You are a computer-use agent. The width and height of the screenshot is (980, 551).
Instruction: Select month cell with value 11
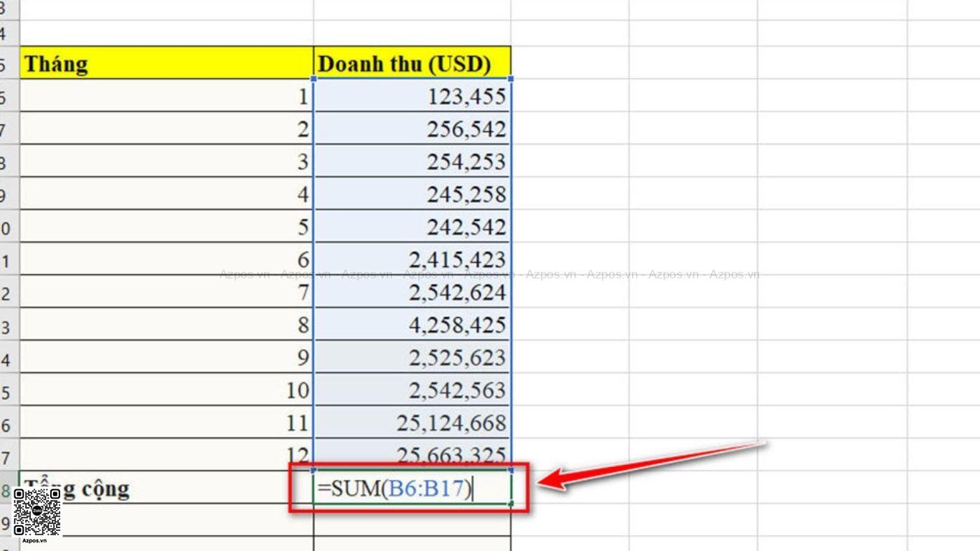(x=166, y=423)
